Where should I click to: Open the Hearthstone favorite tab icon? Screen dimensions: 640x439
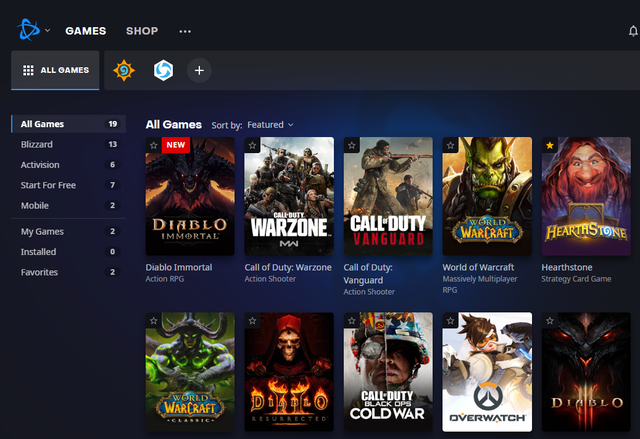coord(124,70)
